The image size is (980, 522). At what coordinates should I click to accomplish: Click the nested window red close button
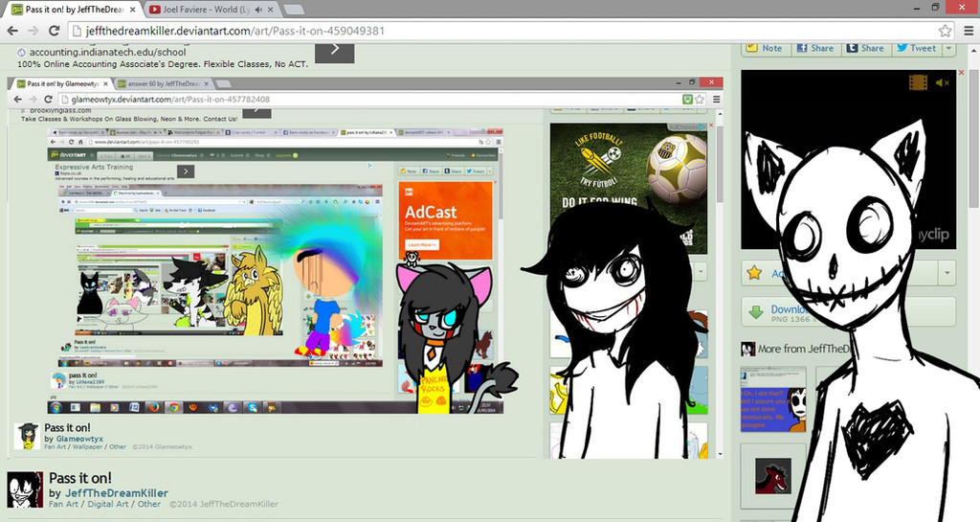click(711, 82)
